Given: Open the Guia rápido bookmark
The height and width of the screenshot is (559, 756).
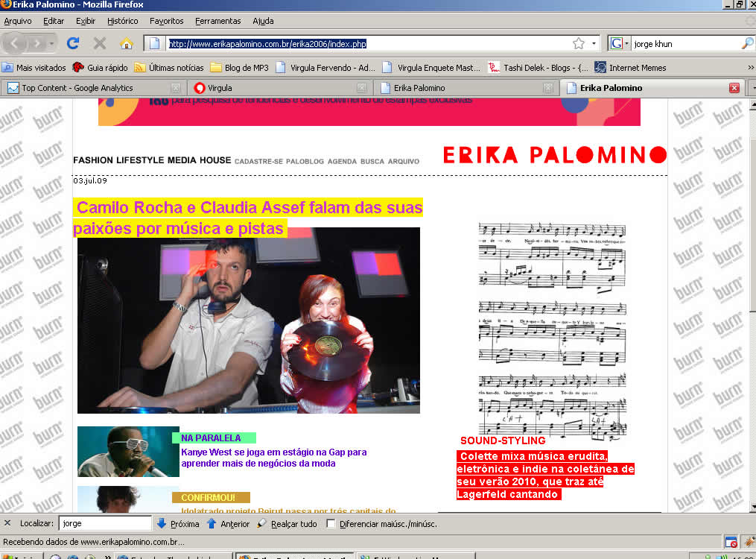Looking at the screenshot, I should point(100,68).
